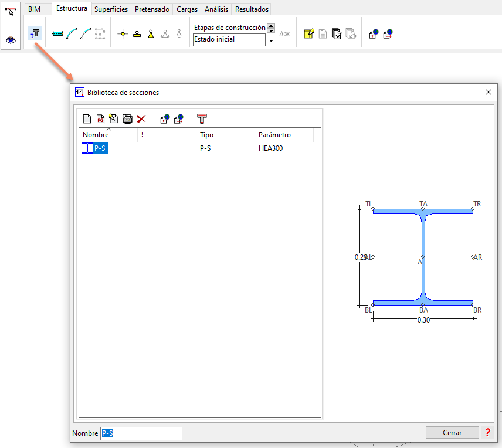Open the Superficies tab
The image size is (502, 448).
(x=111, y=9)
